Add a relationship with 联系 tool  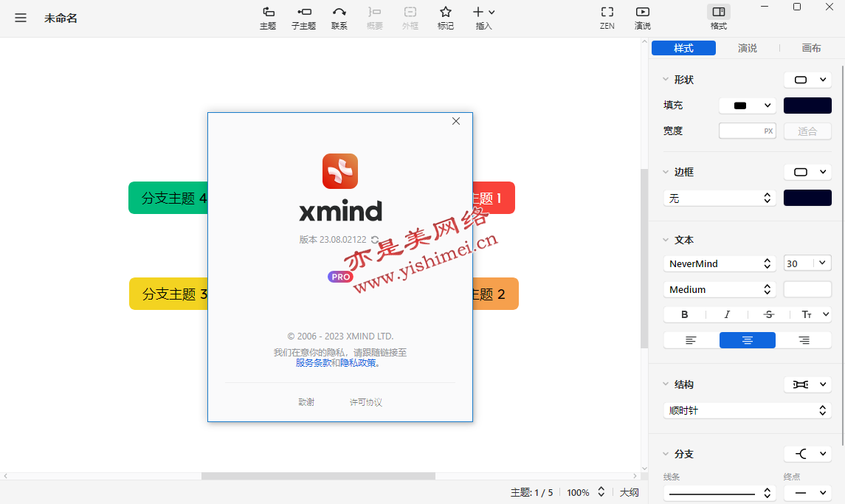pyautogui.click(x=339, y=18)
